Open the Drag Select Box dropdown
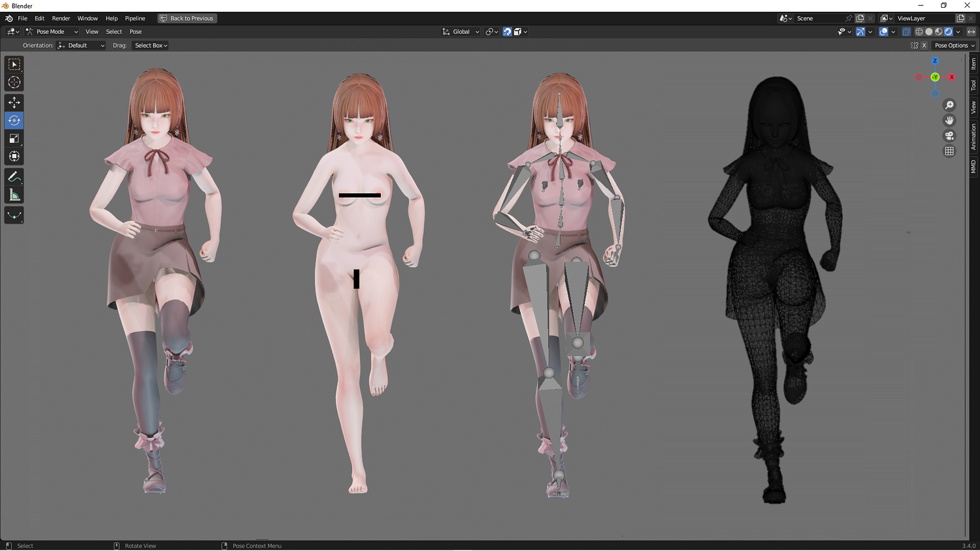 151,46
